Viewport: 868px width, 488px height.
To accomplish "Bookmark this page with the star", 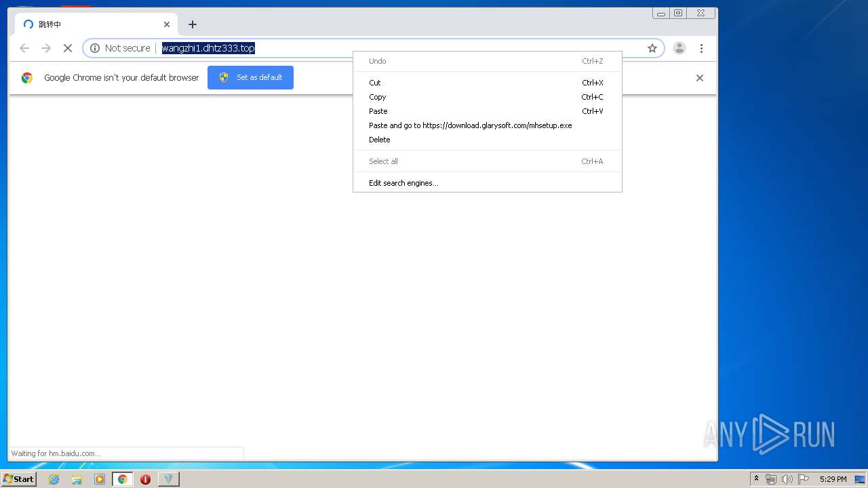I will pyautogui.click(x=652, y=48).
